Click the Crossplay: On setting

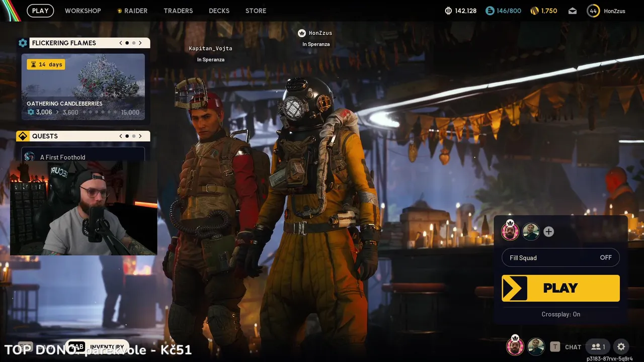560,314
